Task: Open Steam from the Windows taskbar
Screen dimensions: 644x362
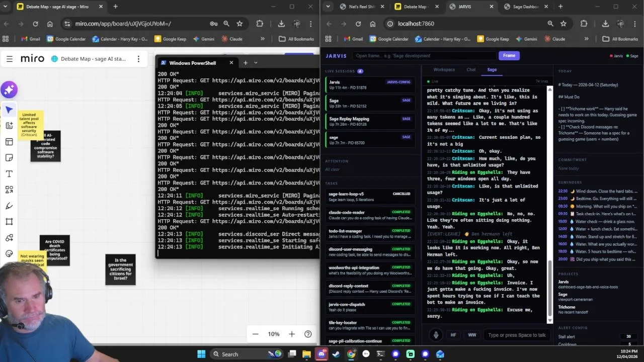Action: pos(336,354)
